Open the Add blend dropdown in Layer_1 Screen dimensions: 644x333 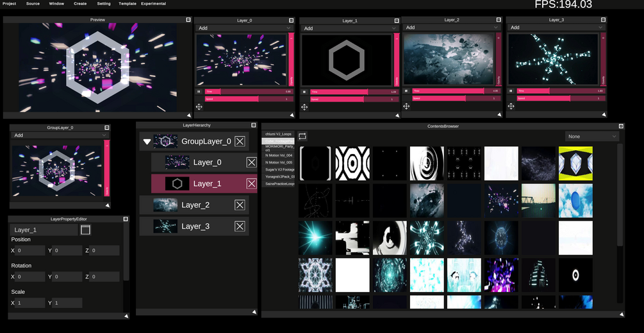coord(349,28)
